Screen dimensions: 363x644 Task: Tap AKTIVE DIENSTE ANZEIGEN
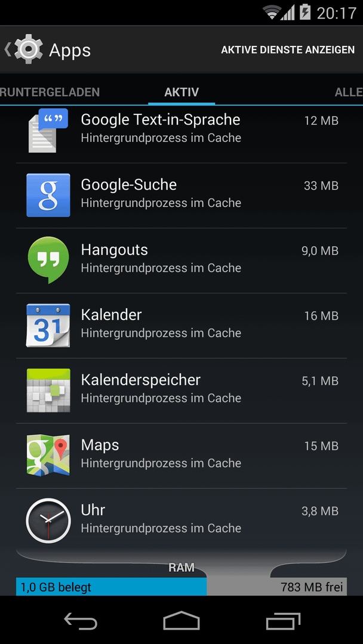288,49
